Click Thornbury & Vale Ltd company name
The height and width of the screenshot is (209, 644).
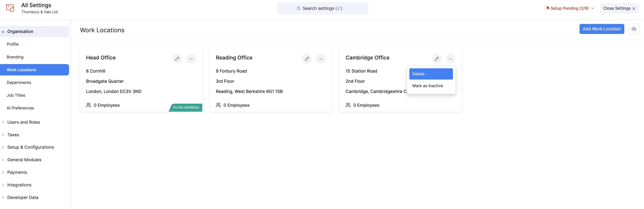point(40,12)
